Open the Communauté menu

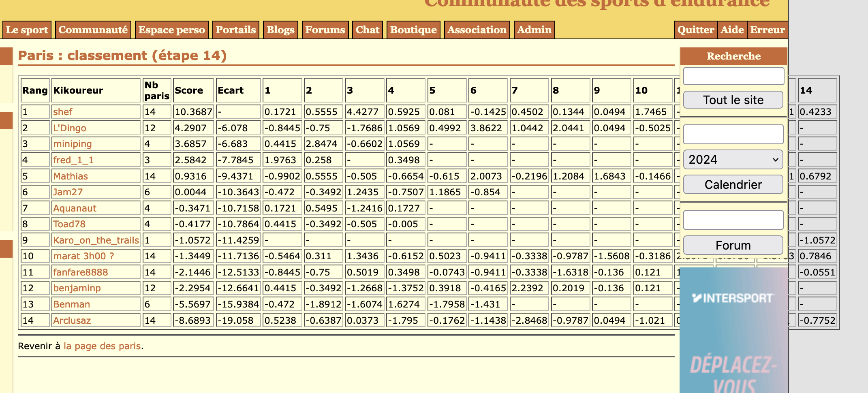pyautogui.click(x=93, y=30)
